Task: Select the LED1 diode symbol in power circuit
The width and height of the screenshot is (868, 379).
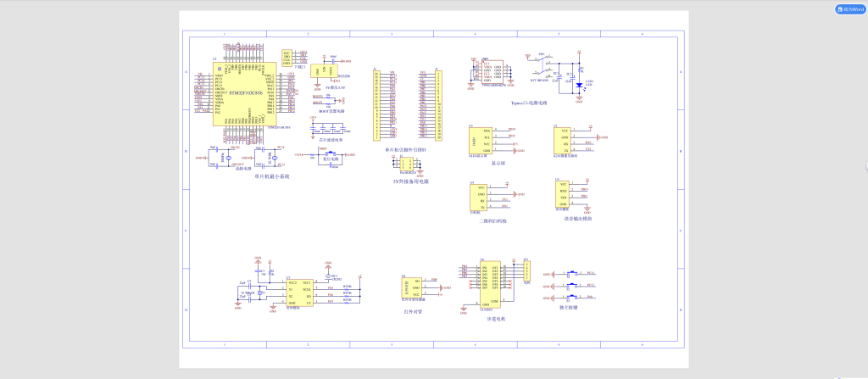Action: tap(579, 85)
